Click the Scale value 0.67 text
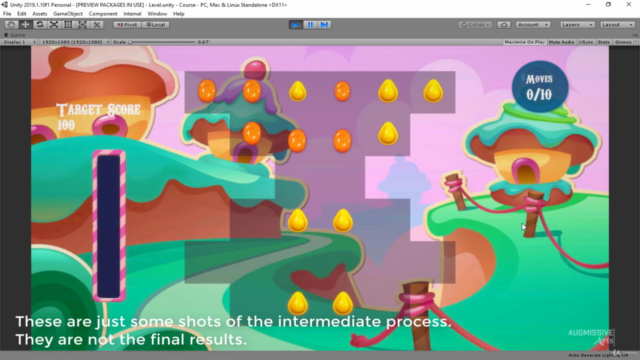640x360 pixels. pyautogui.click(x=203, y=42)
